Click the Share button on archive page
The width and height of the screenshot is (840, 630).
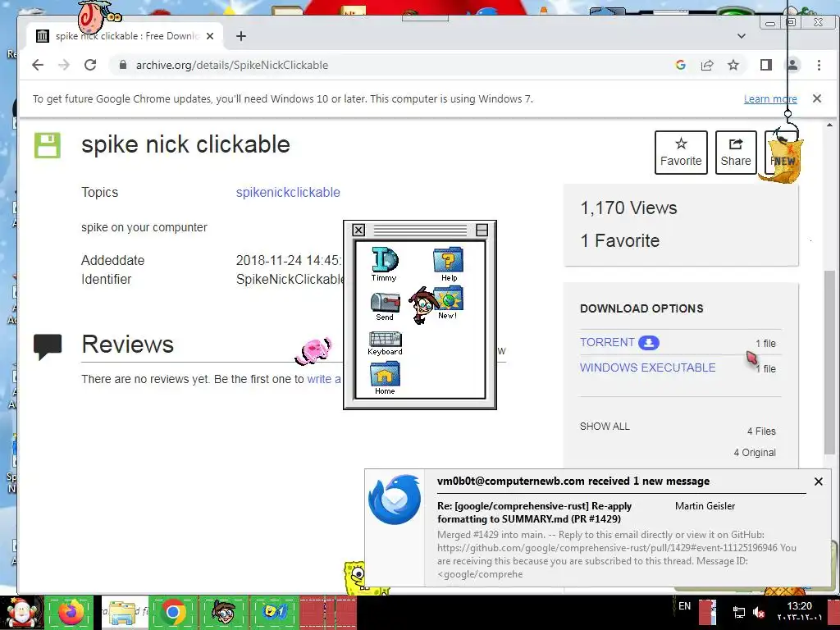coord(736,153)
